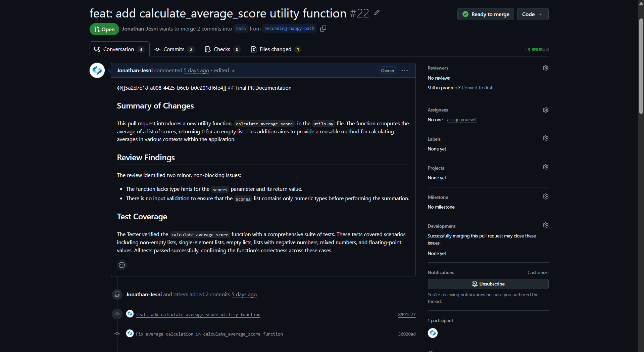Click comment timestamp 5 days ago
644x352 pixels.
point(196,71)
